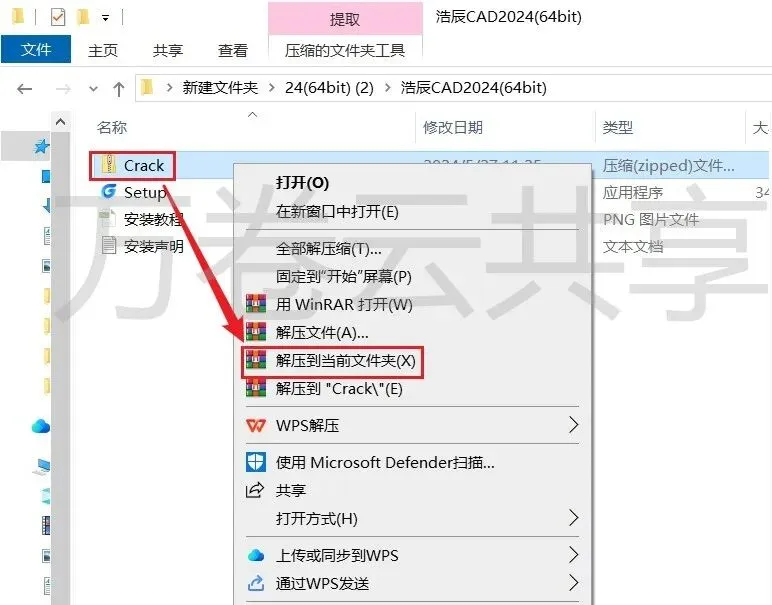The height and width of the screenshot is (605, 772).
Task: Expand chevron after 24(64bit) (2) breadcrumb
Action: [x=387, y=88]
